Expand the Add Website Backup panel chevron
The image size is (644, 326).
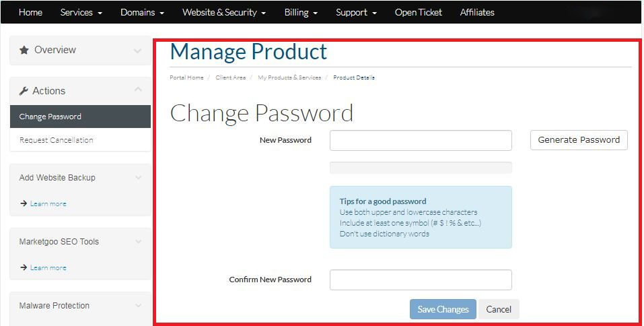click(138, 178)
